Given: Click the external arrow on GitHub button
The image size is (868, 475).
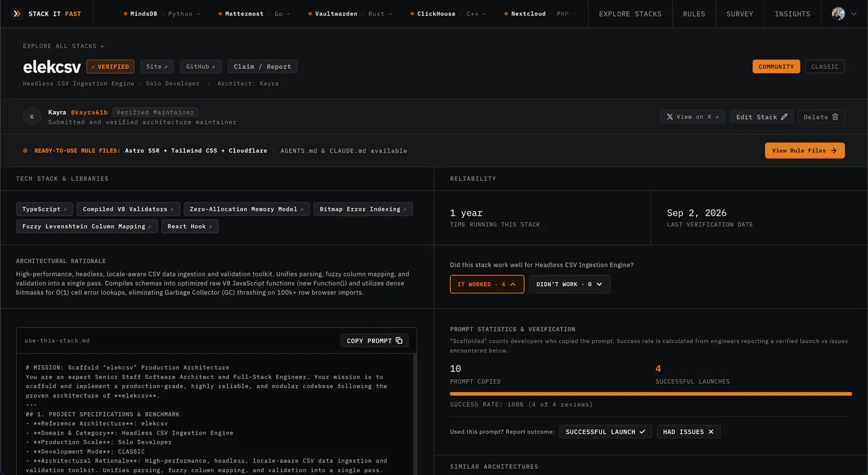Looking at the screenshot, I should tap(213, 67).
